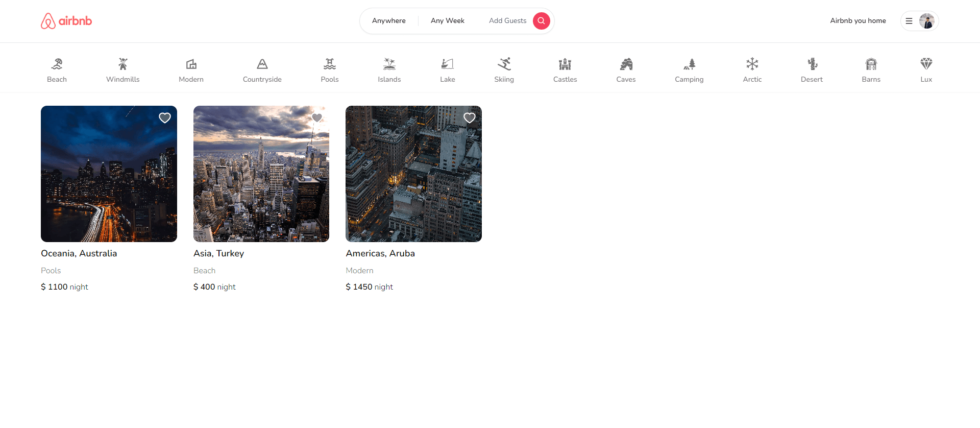Click the user avatar picture

926,21
